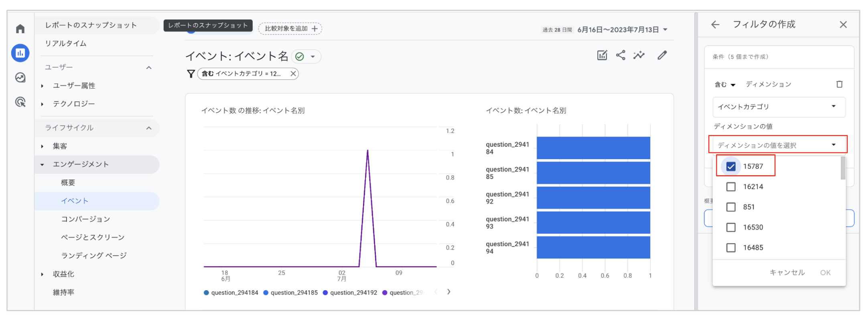Screen dimensions: 868x319
Task: Check the 16485 checkbox
Action: click(x=731, y=248)
